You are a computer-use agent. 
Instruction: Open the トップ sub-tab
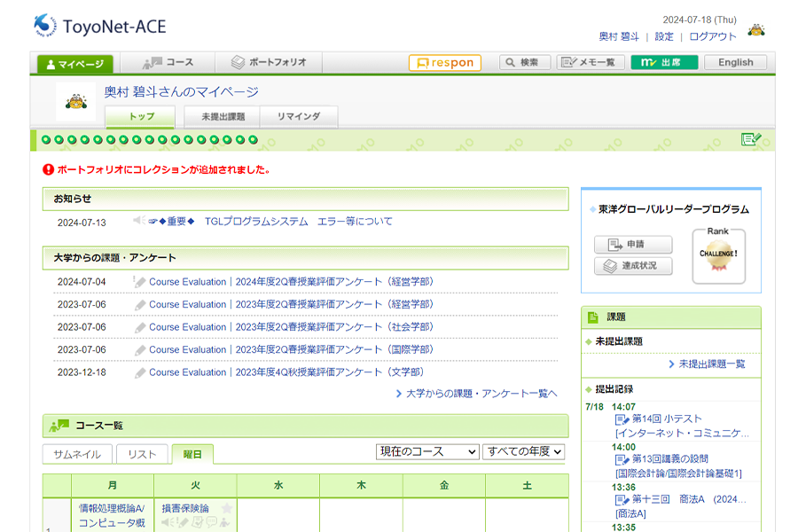point(140,116)
